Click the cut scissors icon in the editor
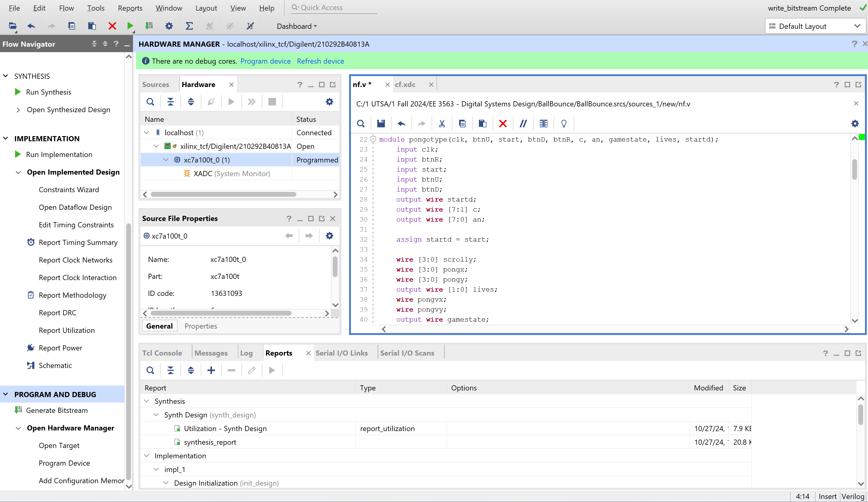 point(442,123)
